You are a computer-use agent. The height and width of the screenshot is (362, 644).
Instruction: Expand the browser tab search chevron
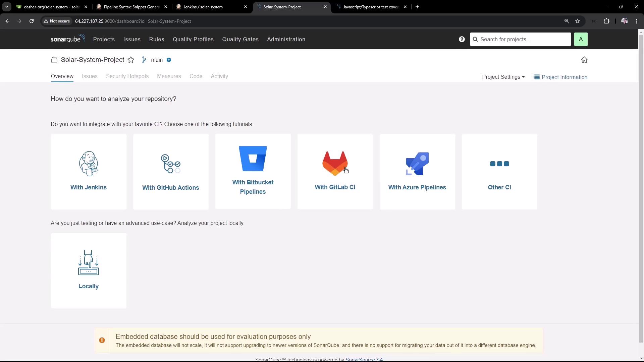[x=6, y=7]
